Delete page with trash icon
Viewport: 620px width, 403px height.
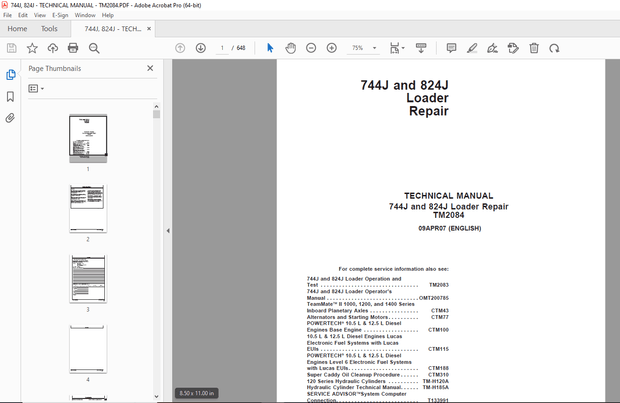point(534,48)
